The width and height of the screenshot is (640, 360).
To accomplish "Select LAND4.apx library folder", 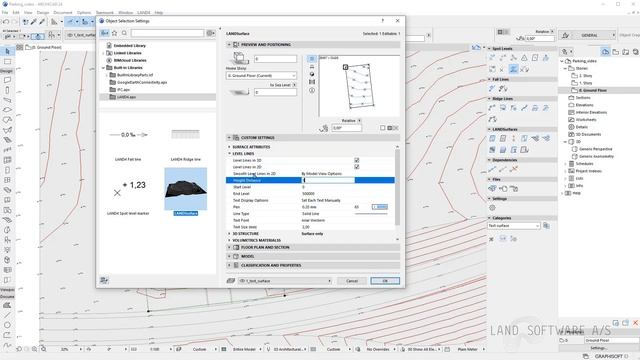I will [x=127, y=97].
